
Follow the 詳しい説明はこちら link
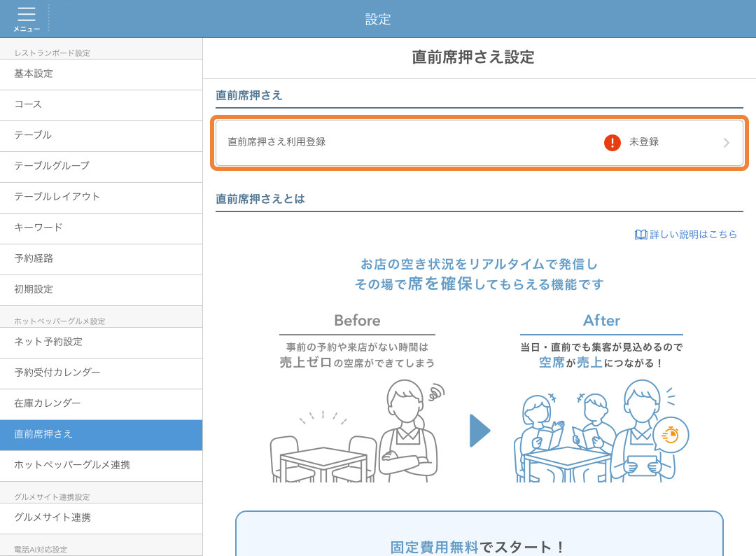coord(693,235)
